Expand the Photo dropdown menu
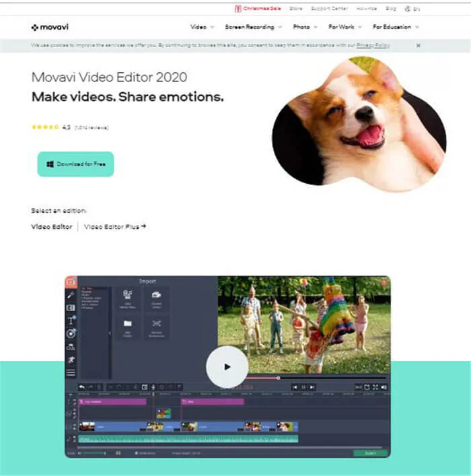Image resolution: width=471 pixels, height=476 pixels. (305, 27)
